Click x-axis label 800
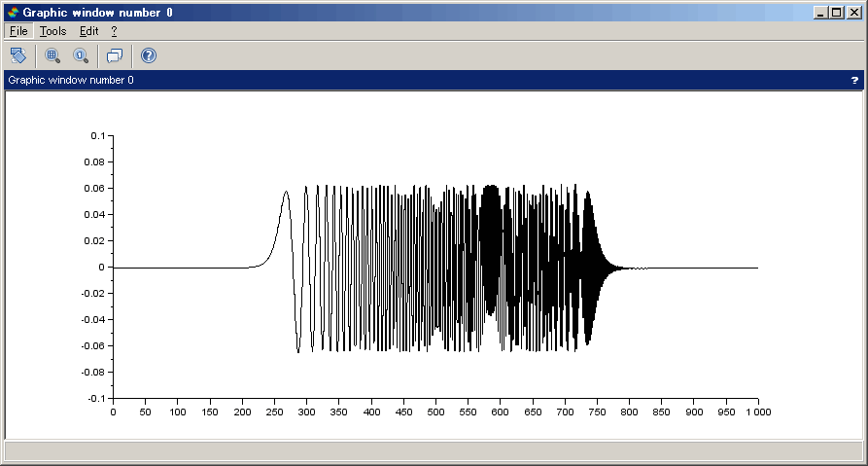This screenshot has width=868, height=466. (629, 412)
